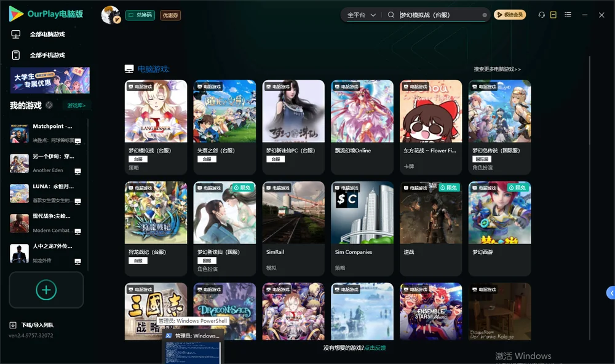615x364 pixels.
Task: Click the 国际服 tag on 梦幻岛传说 card
Action: [x=482, y=159]
